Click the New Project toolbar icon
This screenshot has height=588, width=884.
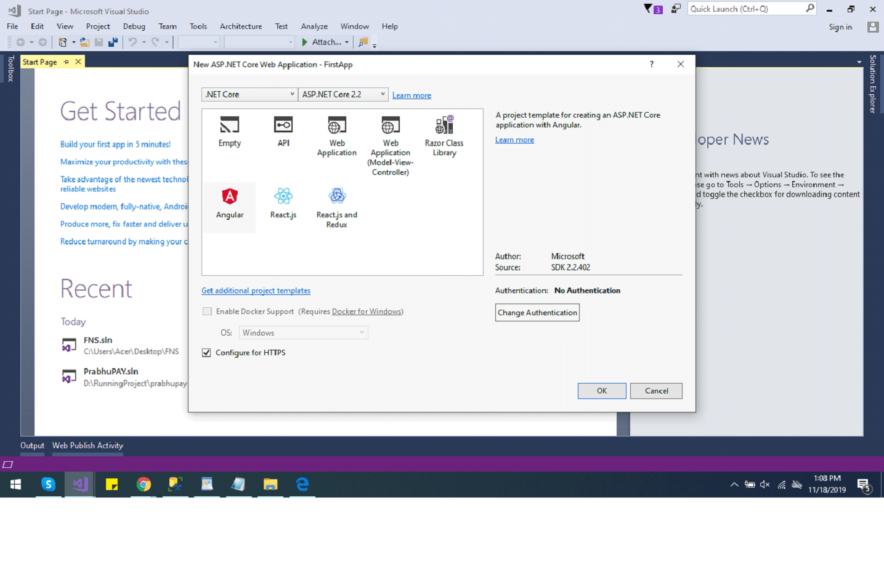[62, 42]
